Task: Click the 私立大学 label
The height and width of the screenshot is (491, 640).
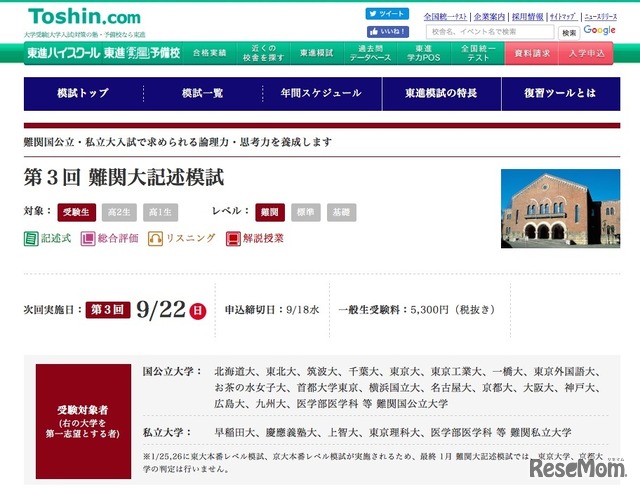Action: tap(167, 432)
